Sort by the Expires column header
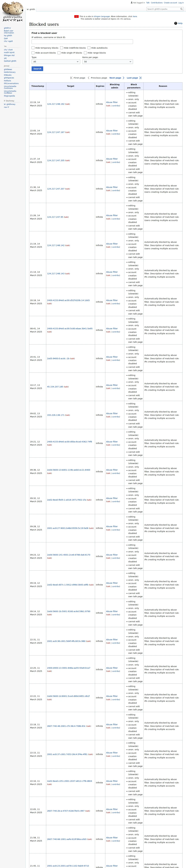Screen dimensions: 186x868 point(100,86)
